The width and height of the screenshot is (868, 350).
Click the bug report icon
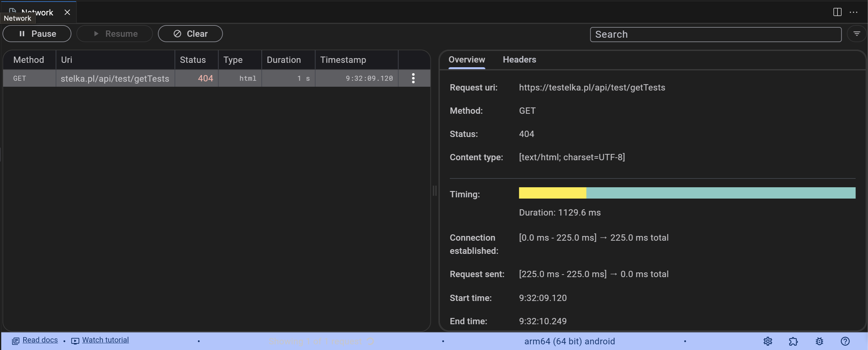point(819,341)
